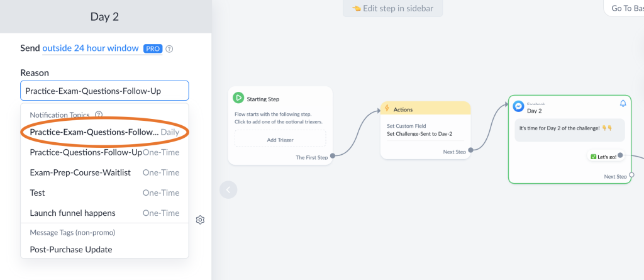The image size is (644, 280).
Task: Click the bell icon on Day 2 node
Action: (623, 103)
